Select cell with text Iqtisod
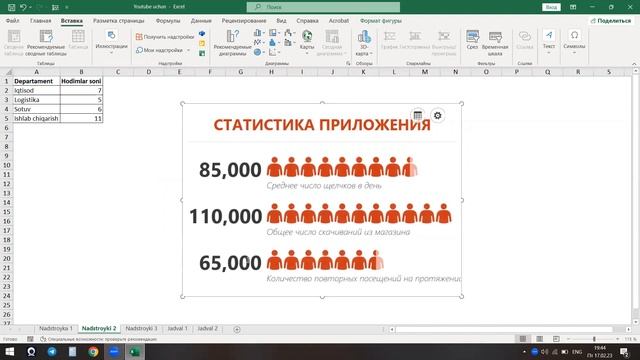Viewport: 640px width, 360px height. click(36, 90)
